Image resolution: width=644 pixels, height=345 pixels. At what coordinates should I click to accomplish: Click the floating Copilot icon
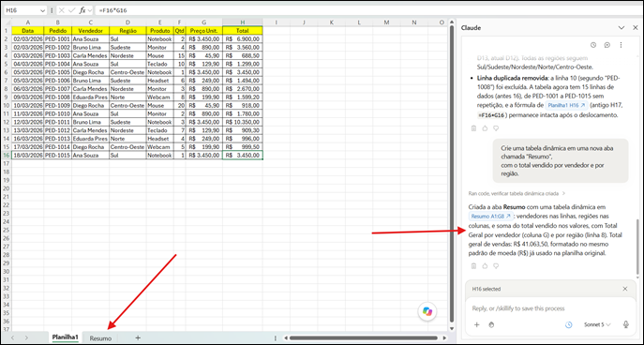click(x=427, y=312)
